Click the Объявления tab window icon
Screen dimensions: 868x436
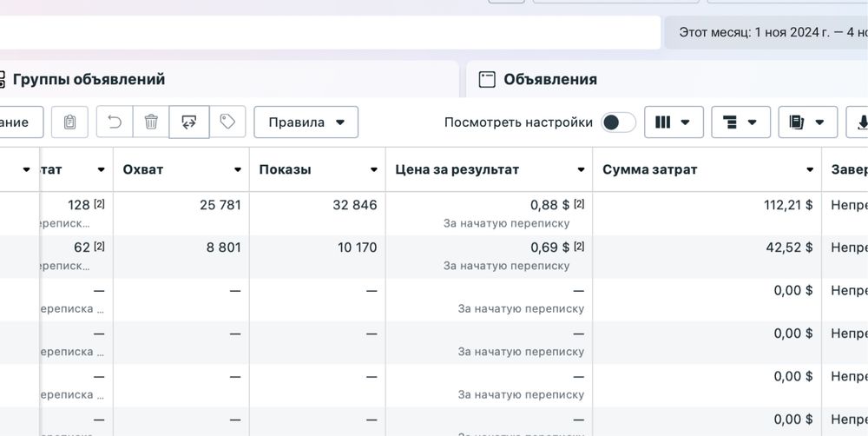pos(487,79)
